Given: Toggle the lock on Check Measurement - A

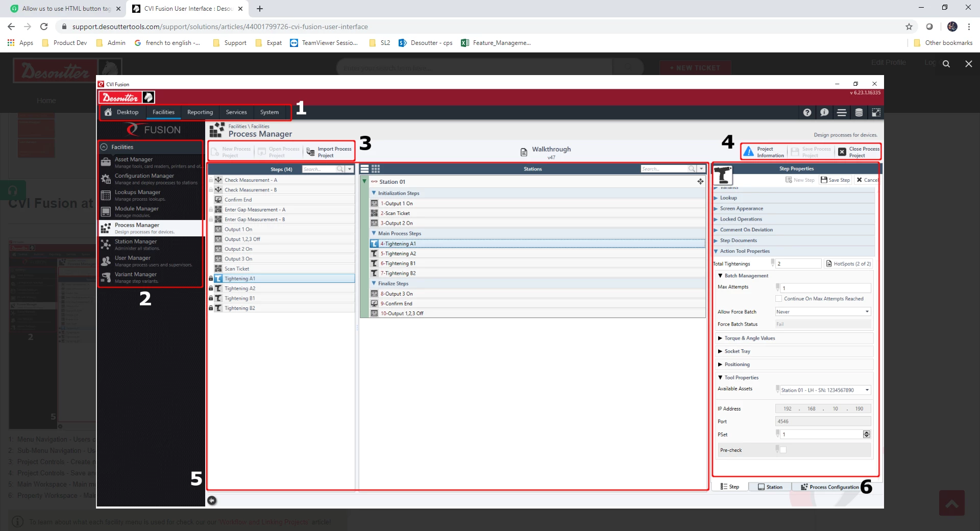Looking at the screenshot, I should [211, 180].
